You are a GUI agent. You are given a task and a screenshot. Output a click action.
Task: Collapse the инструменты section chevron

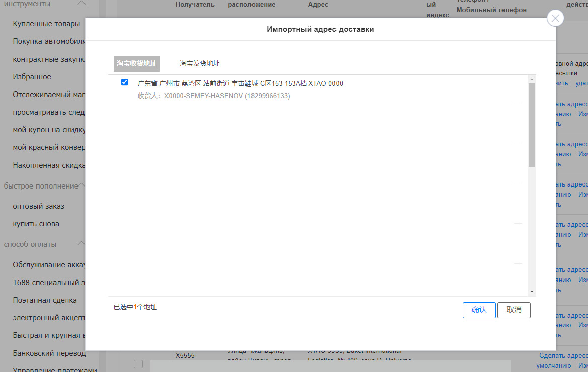click(x=81, y=4)
